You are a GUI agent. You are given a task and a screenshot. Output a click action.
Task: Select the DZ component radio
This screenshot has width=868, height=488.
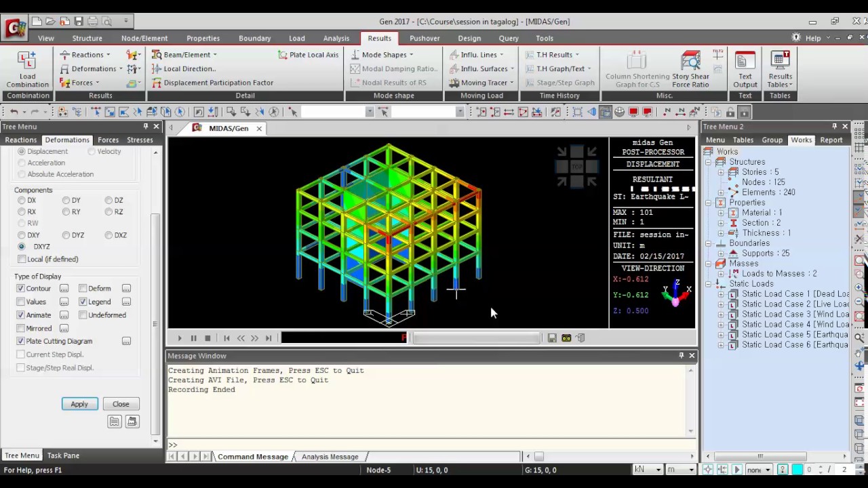(x=108, y=200)
